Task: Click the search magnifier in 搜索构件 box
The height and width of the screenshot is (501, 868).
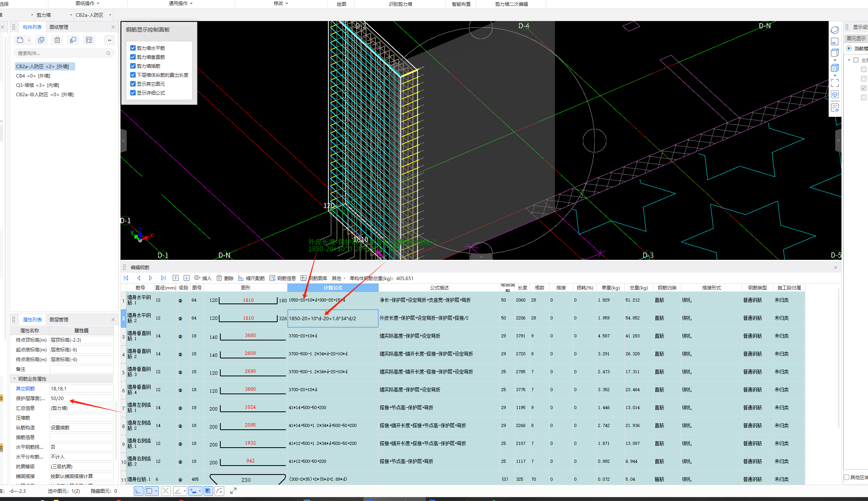Action: point(108,53)
